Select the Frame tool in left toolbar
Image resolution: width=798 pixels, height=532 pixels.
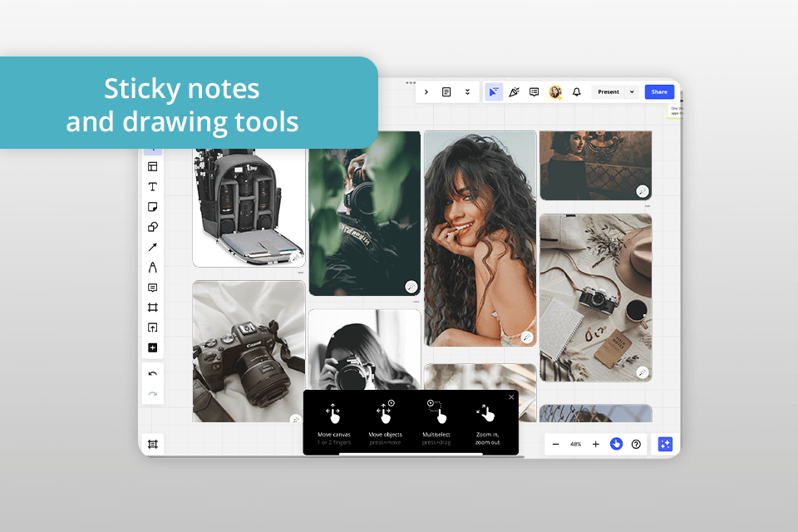[x=152, y=308]
